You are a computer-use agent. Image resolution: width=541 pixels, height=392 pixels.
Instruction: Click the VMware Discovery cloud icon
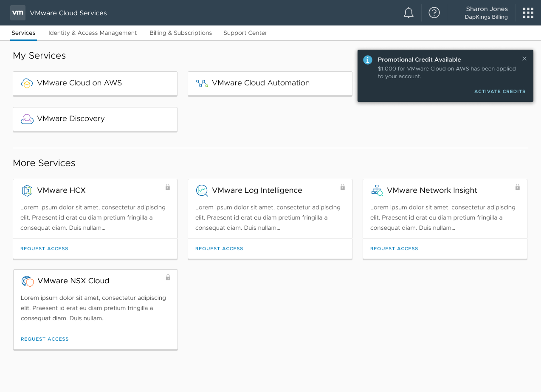coord(27,119)
